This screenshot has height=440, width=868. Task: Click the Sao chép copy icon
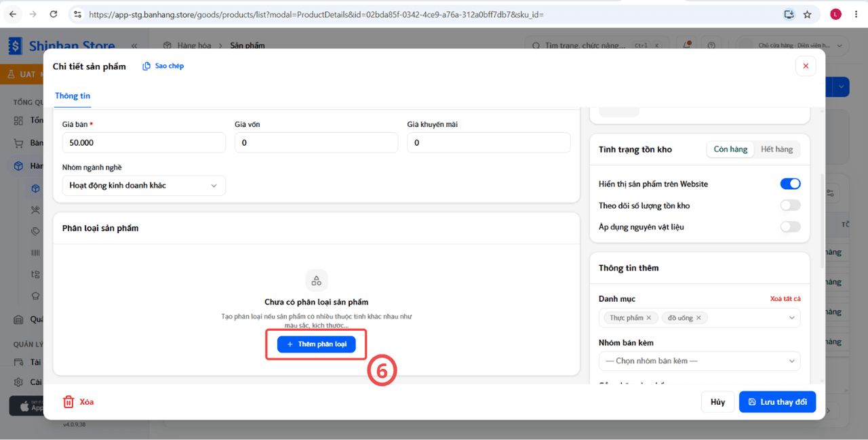[x=146, y=66]
